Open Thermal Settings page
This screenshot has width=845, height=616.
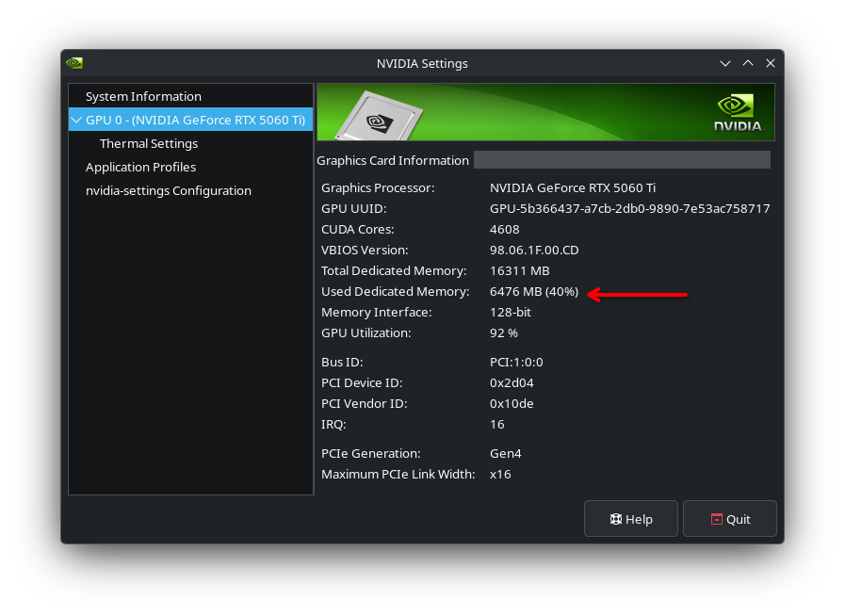point(149,143)
